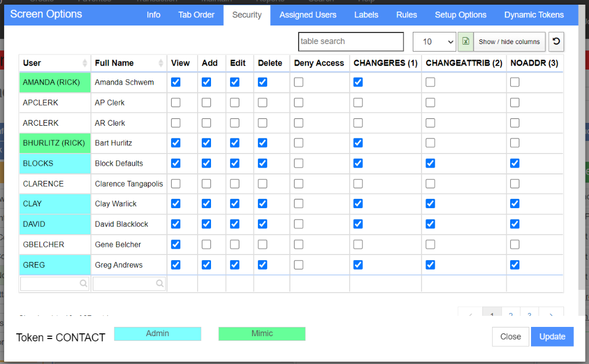Click the User column sort arrows
This screenshot has width=589, height=364.
[85, 63]
